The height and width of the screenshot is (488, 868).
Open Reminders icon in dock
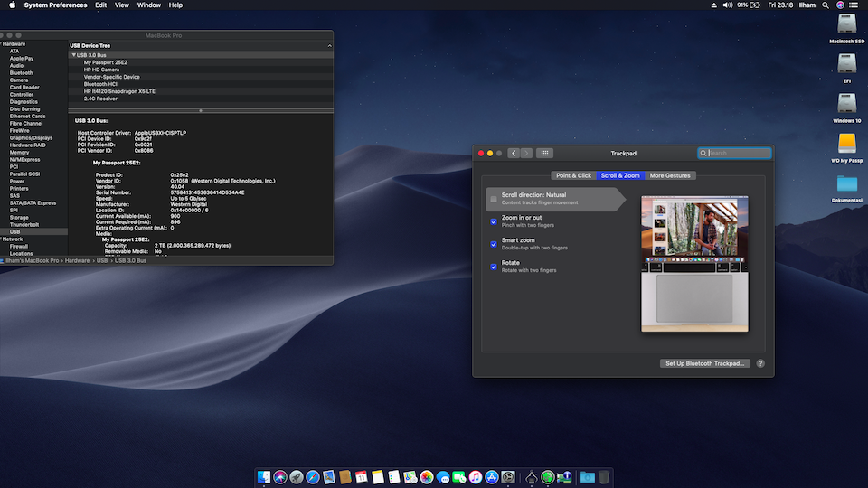pos(393,477)
